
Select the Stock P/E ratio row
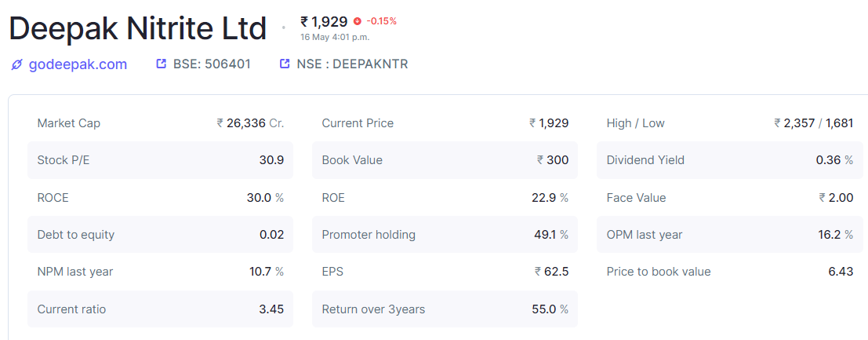click(x=160, y=160)
